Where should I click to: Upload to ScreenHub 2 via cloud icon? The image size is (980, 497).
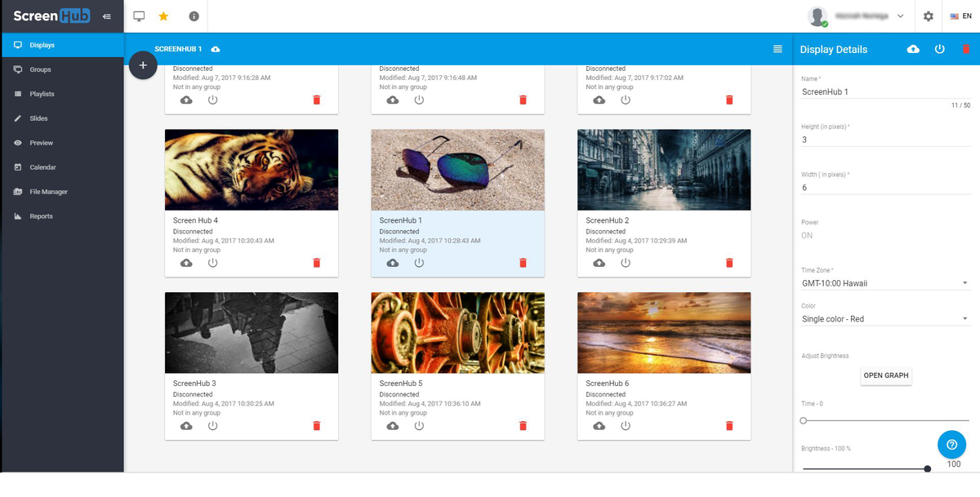point(599,263)
